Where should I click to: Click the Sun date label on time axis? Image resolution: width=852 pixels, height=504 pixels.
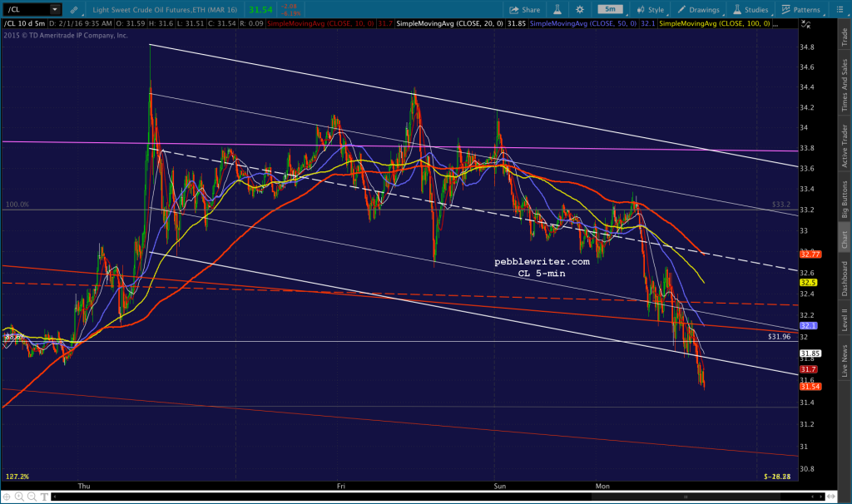tap(500, 486)
